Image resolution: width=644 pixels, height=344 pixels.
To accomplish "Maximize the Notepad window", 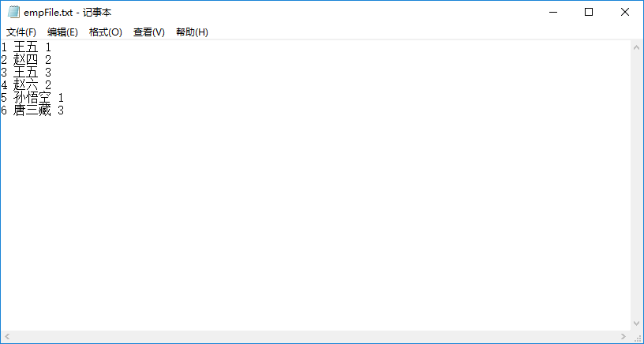I will [x=588, y=13].
